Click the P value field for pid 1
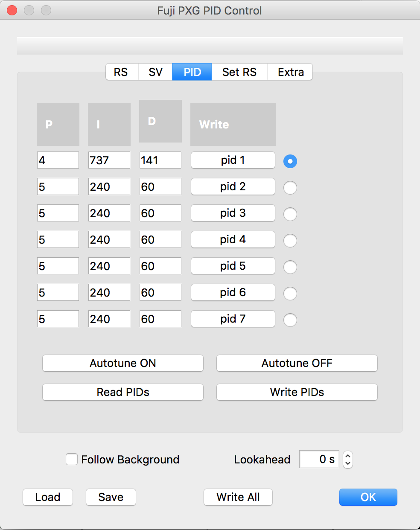420x530 pixels. [58, 160]
